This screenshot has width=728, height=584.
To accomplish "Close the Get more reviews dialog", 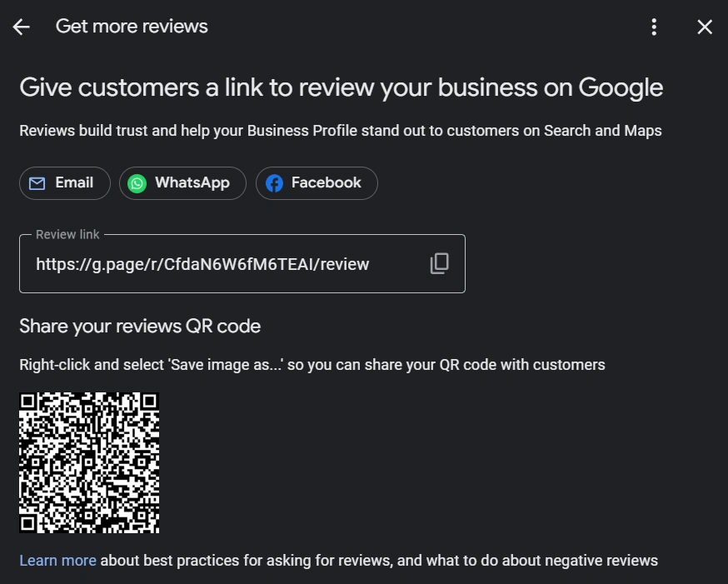I will point(705,27).
